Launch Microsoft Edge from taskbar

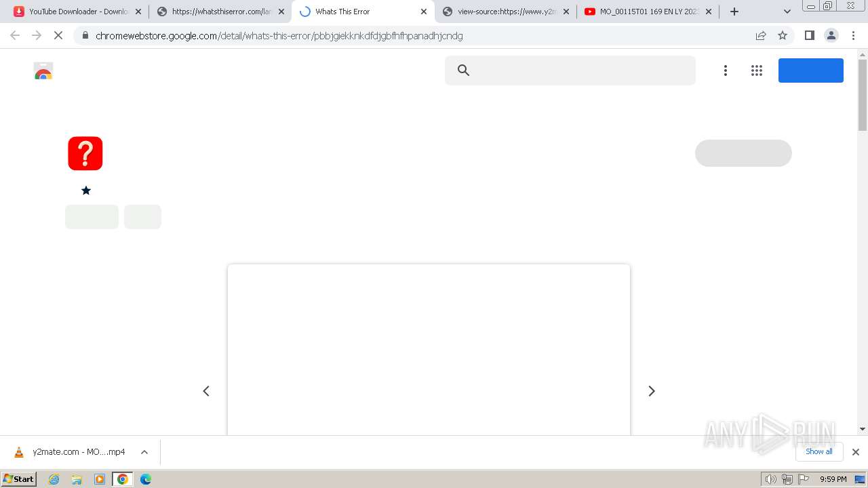click(x=146, y=479)
